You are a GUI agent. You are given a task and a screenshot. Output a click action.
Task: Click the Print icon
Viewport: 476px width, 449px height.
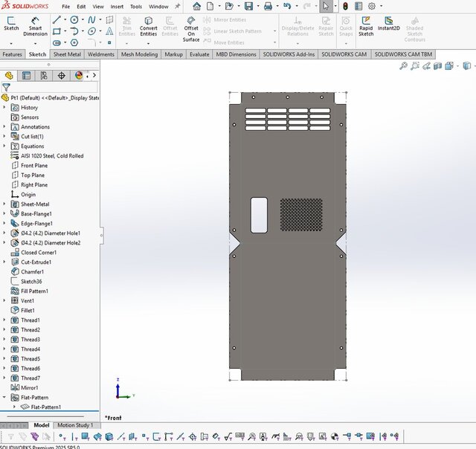tap(268, 6)
